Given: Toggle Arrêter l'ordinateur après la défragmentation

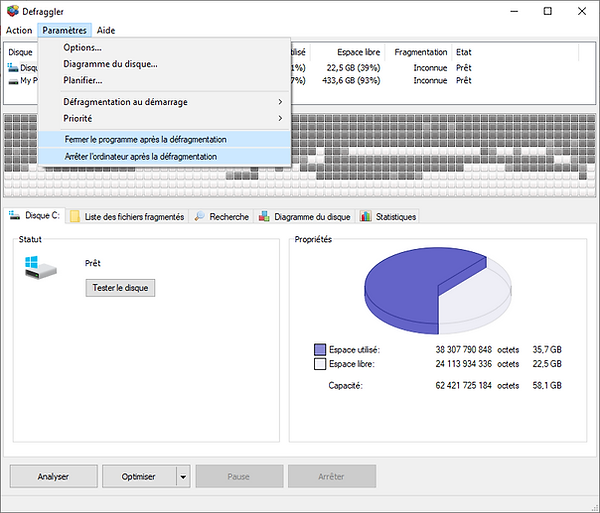Looking at the screenshot, I should 165,156.
